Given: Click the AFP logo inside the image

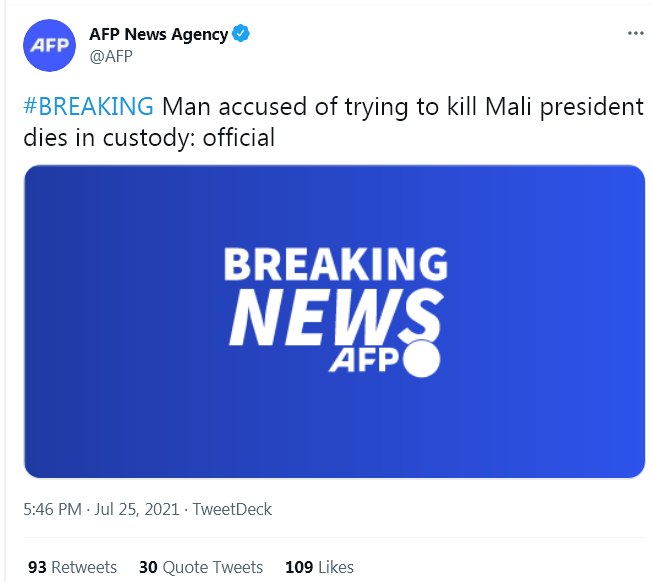Looking at the screenshot, I should [363, 360].
